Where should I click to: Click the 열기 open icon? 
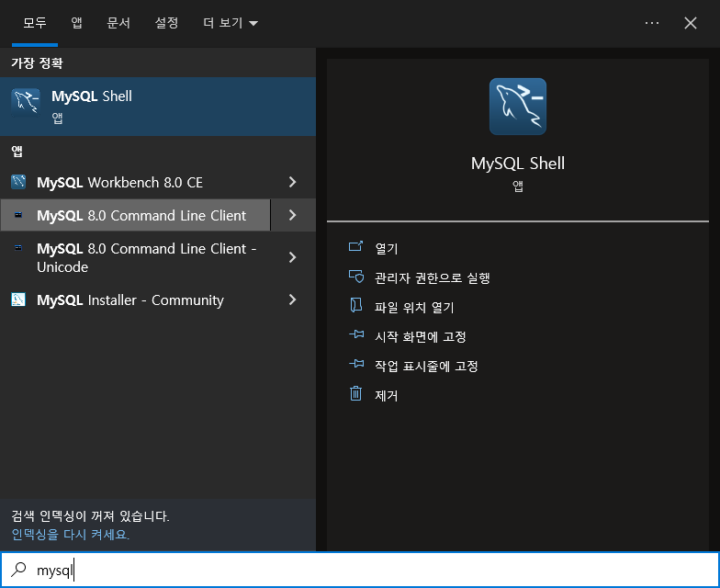click(356, 247)
